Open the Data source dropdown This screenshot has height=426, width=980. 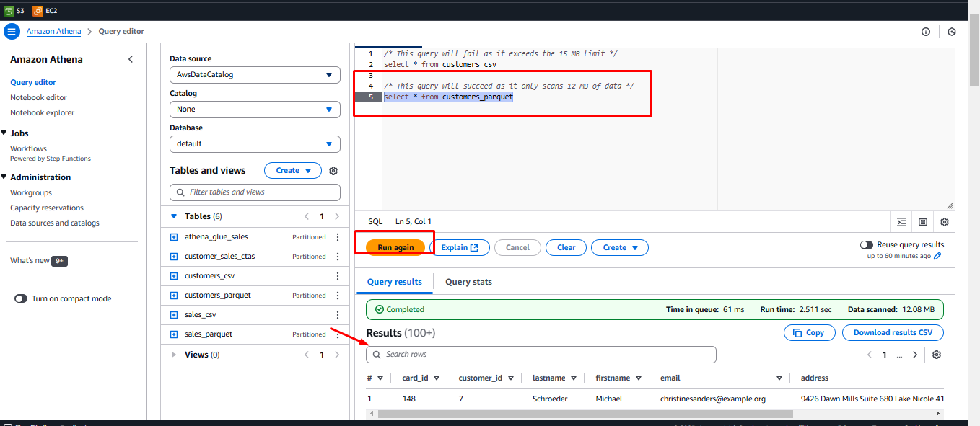click(254, 74)
